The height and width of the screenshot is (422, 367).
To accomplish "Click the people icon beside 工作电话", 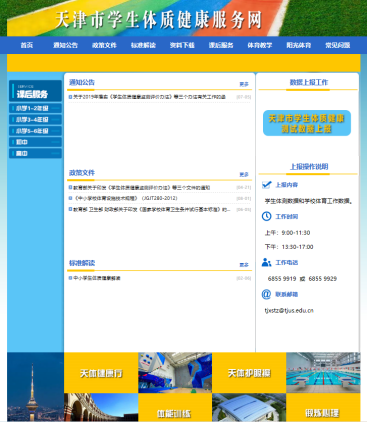I will point(266,262).
